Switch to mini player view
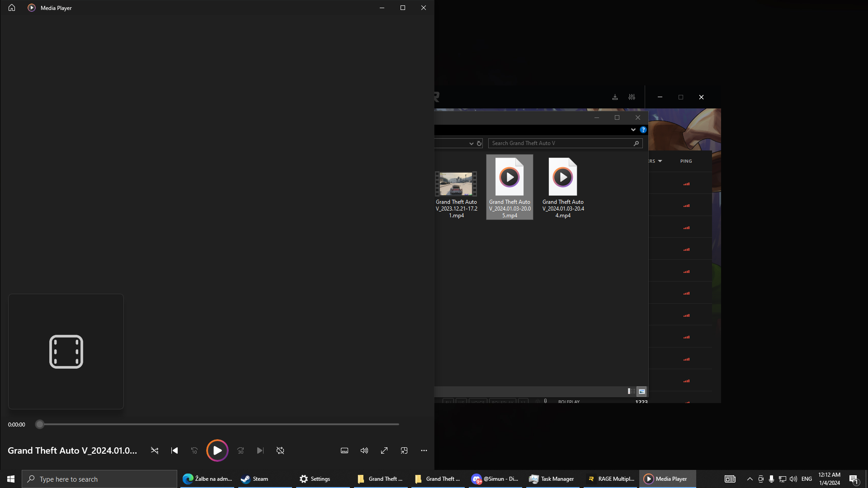This screenshot has height=488, width=868. pos(404,450)
